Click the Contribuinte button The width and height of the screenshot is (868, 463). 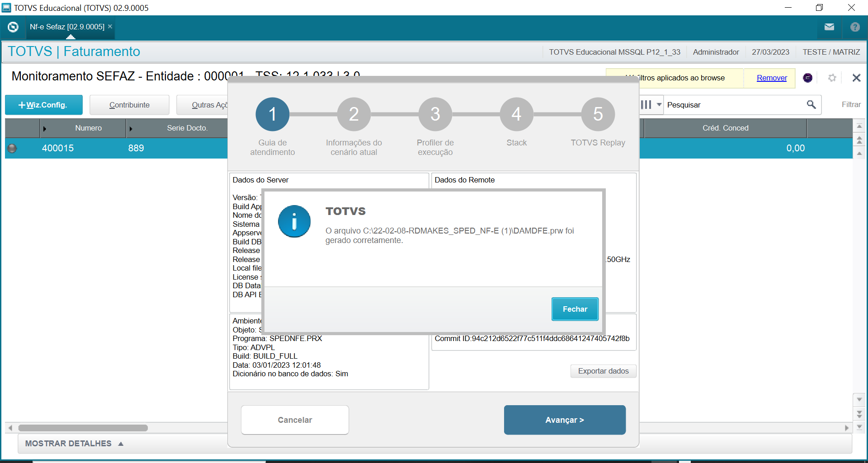pyautogui.click(x=129, y=105)
